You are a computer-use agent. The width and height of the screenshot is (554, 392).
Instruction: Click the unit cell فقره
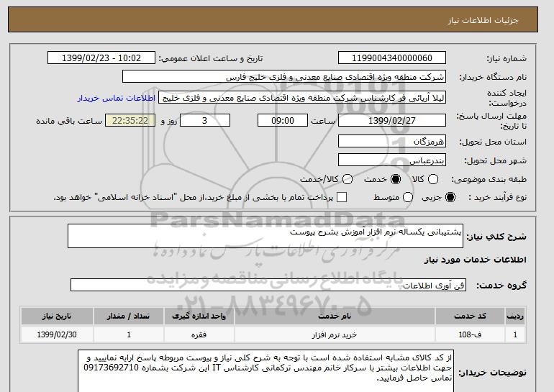pos(199,334)
